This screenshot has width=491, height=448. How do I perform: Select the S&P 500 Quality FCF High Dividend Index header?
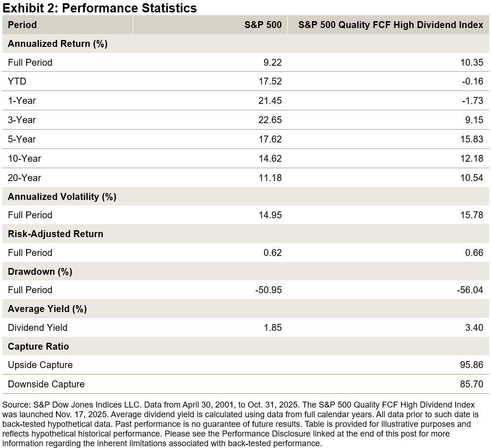pos(390,25)
